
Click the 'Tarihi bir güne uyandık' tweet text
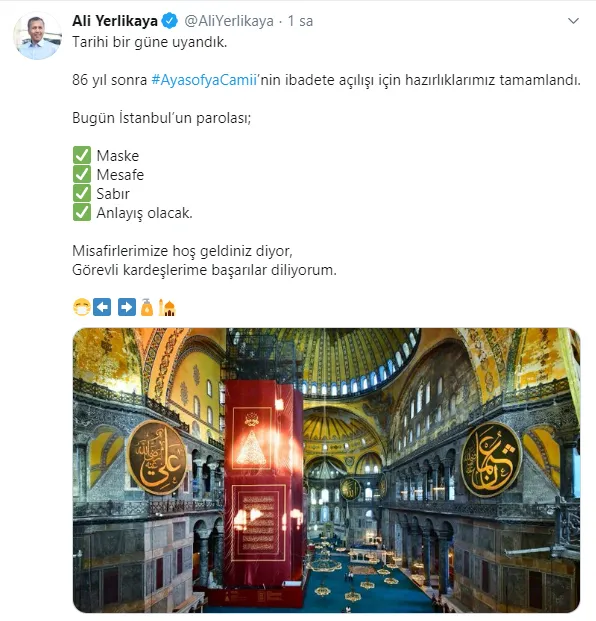(x=150, y=42)
